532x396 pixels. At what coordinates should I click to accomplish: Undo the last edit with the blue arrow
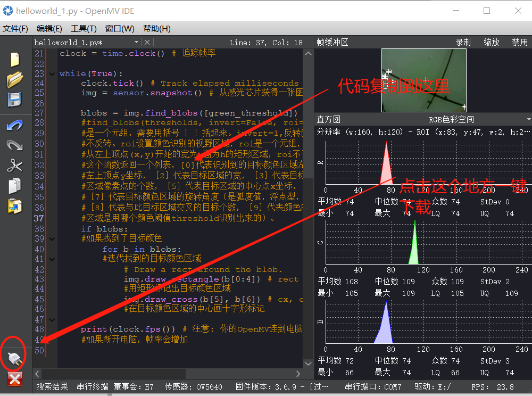(x=13, y=126)
